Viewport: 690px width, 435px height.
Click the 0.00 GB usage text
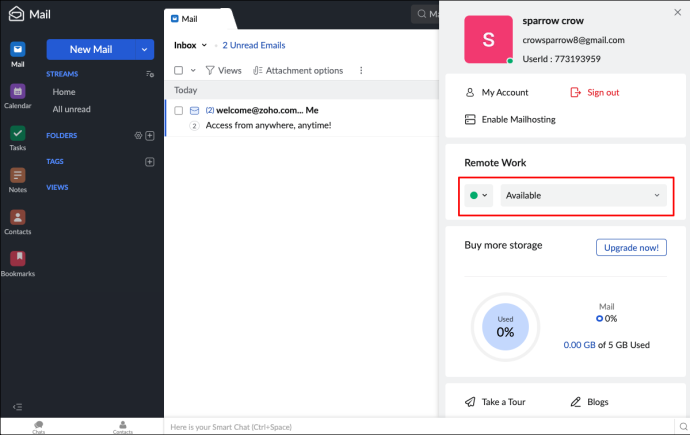pos(579,345)
